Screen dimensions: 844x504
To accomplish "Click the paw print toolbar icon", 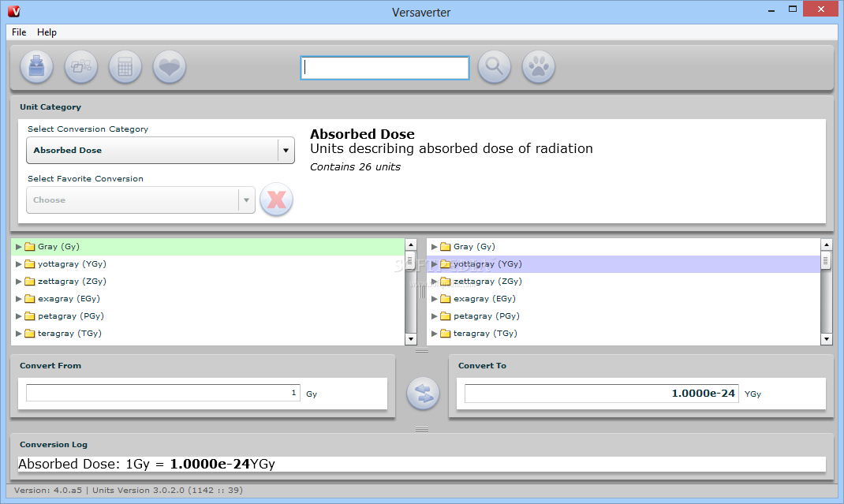I will click(x=538, y=67).
